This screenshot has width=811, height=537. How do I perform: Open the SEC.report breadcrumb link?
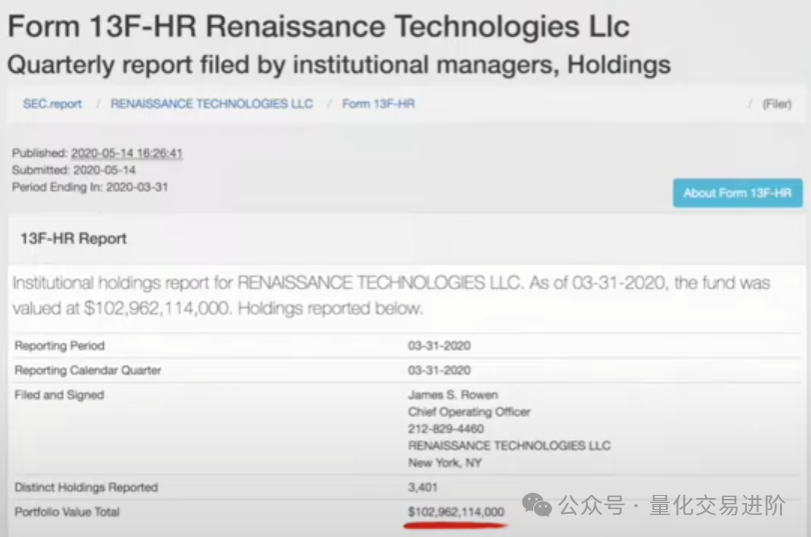point(52,104)
